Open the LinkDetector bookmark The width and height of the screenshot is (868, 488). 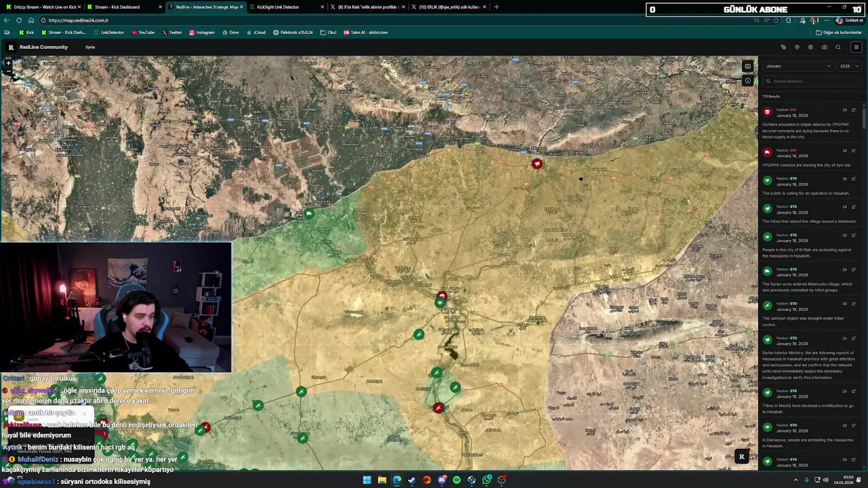108,33
